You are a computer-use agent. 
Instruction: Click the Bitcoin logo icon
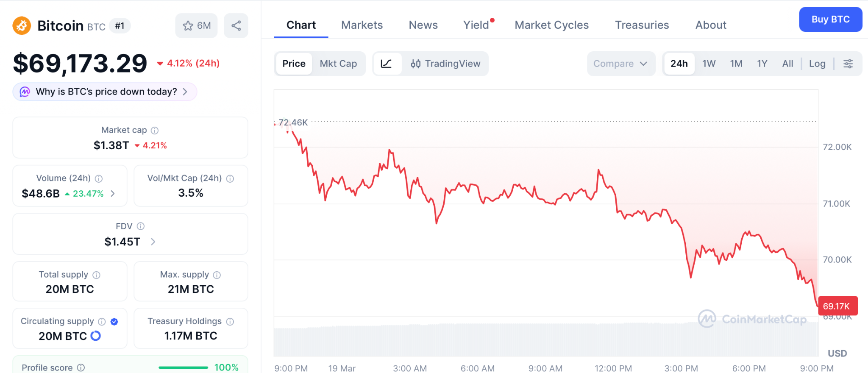point(22,25)
